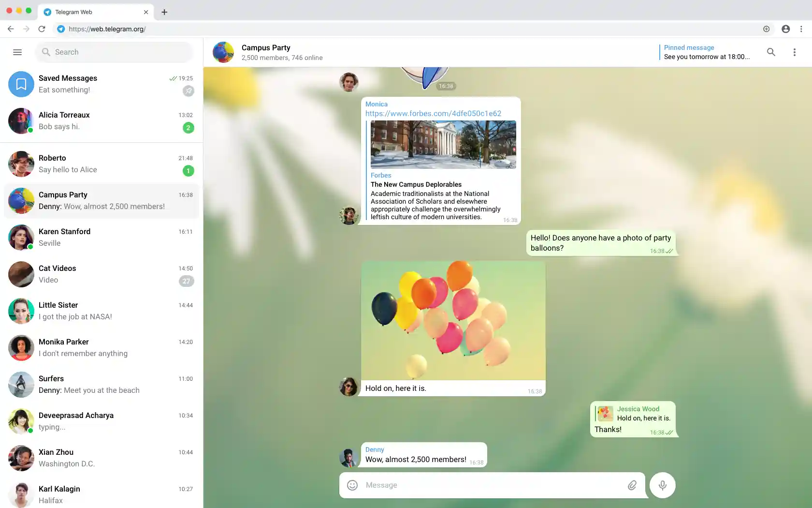This screenshot has width=812, height=508.
Task: Open the Campus Party options menu
Action: (x=795, y=52)
